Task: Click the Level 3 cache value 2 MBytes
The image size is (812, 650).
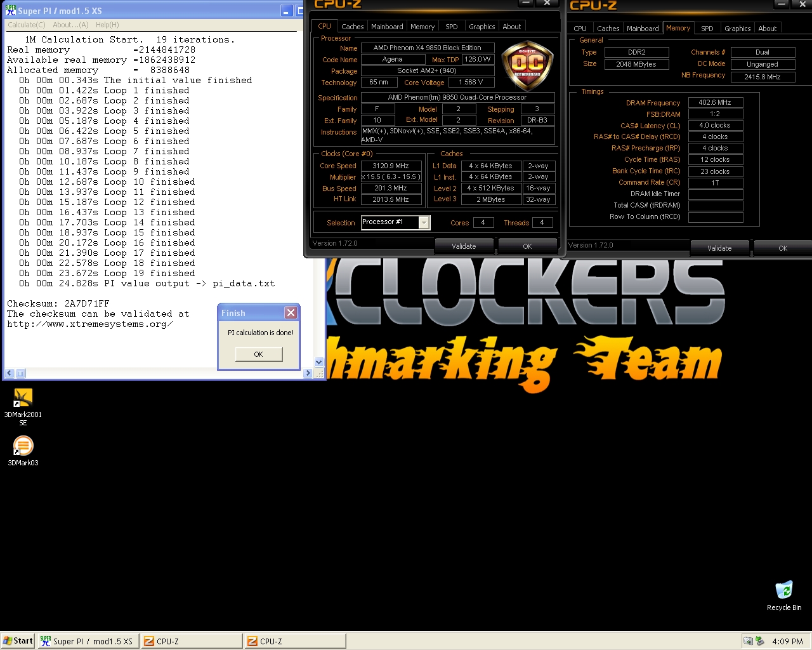Action: pyautogui.click(x=491, y=199)
